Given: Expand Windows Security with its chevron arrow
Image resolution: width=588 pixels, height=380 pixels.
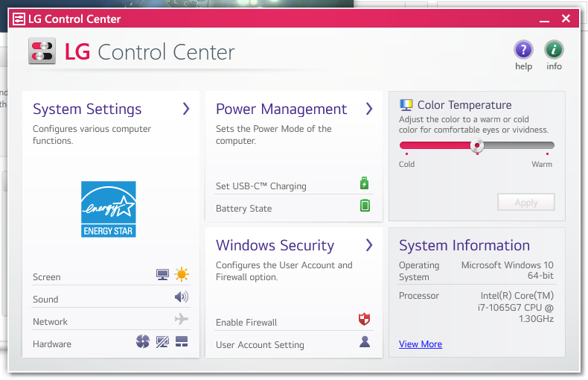Looking at the screenshot, I should (369, 245).
